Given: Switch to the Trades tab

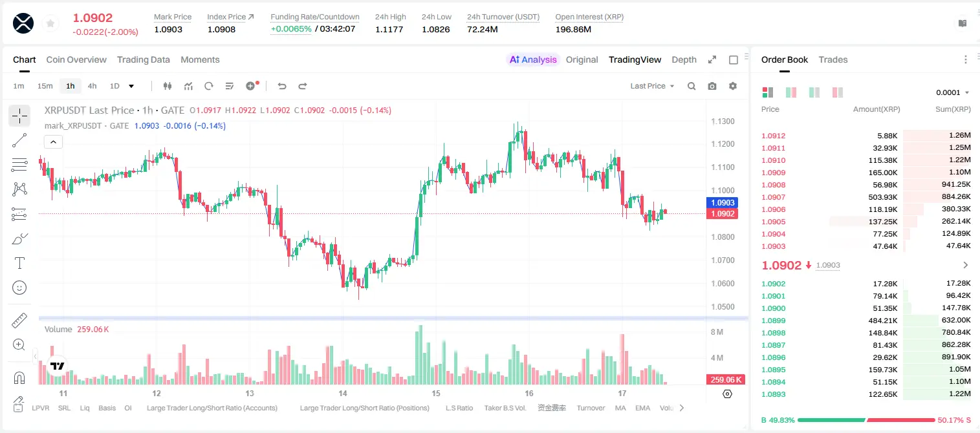Looking at the screenshot, I should coord(833,59).
